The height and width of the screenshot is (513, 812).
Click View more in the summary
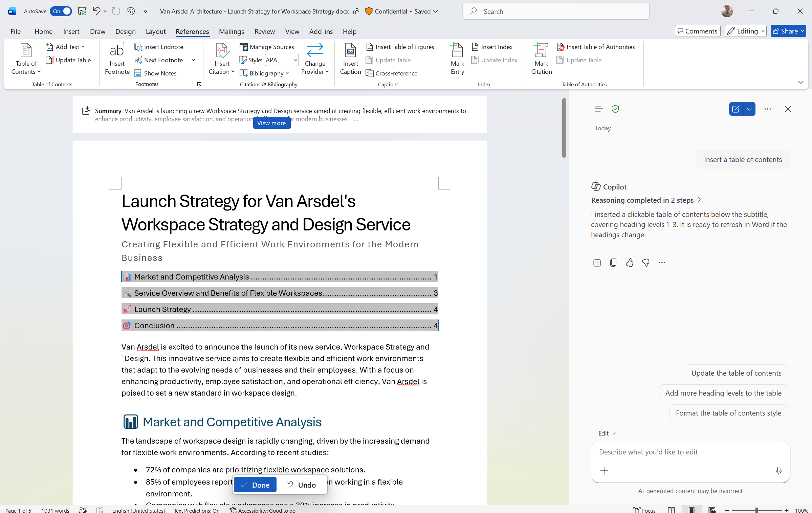coord(271,123)
